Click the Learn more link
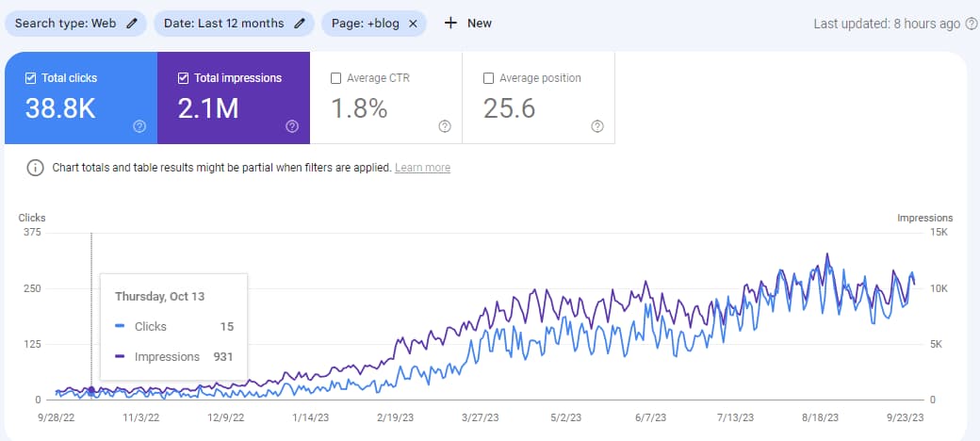Viewport: 980px width, 441px height. point(422,168)
